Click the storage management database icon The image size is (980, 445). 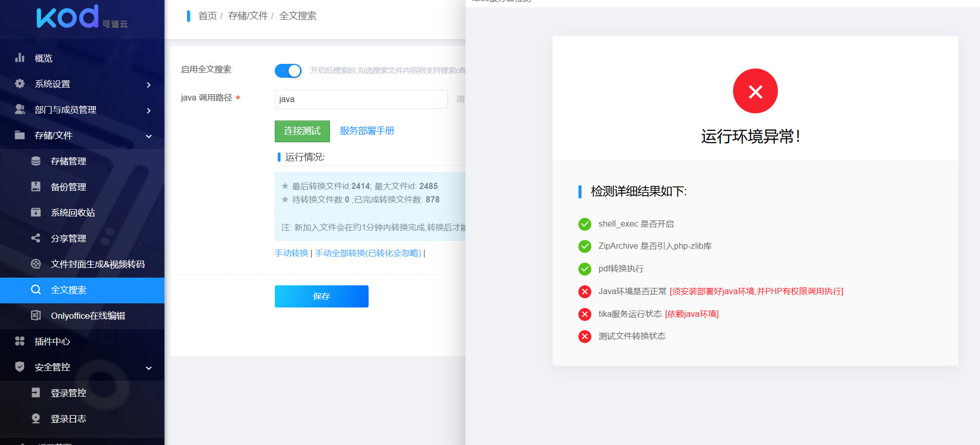click(x=36, y=161)
